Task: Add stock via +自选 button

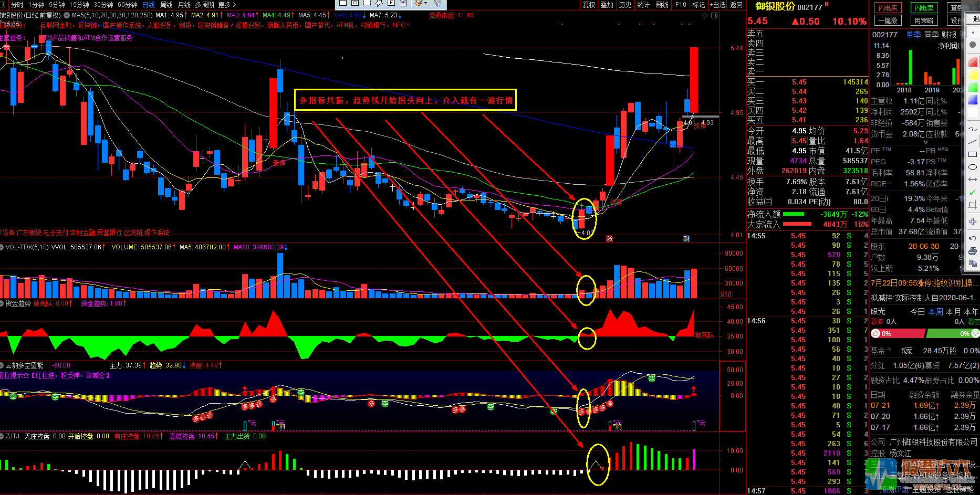Action: (718, 5)
